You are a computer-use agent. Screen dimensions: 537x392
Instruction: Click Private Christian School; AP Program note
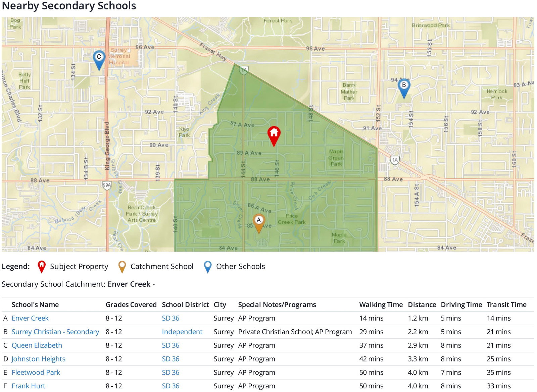pyautogui.click(x=295, y=332)
